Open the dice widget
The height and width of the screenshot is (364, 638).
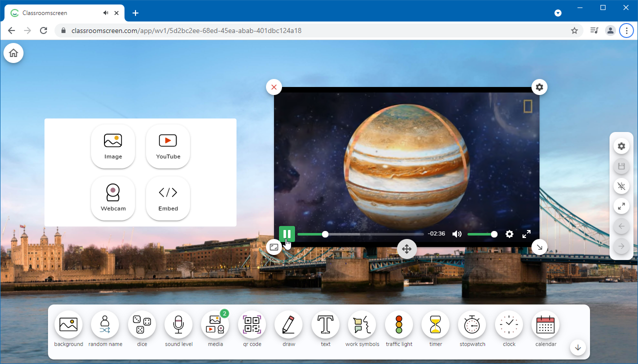(141, 324)
